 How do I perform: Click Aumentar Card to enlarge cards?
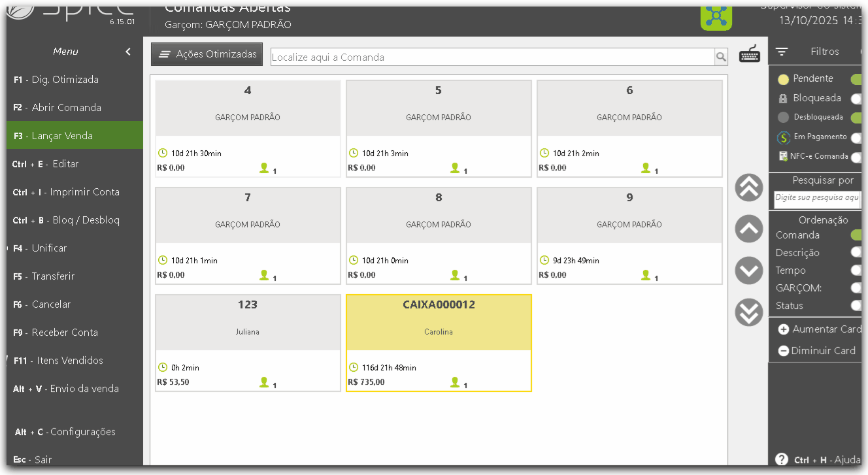point(820,329)
